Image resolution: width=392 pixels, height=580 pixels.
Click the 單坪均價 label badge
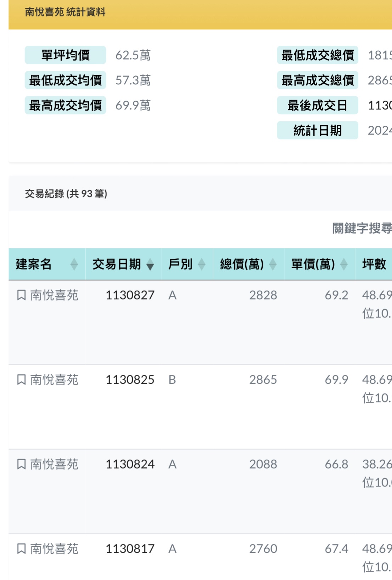pos(65,55)
